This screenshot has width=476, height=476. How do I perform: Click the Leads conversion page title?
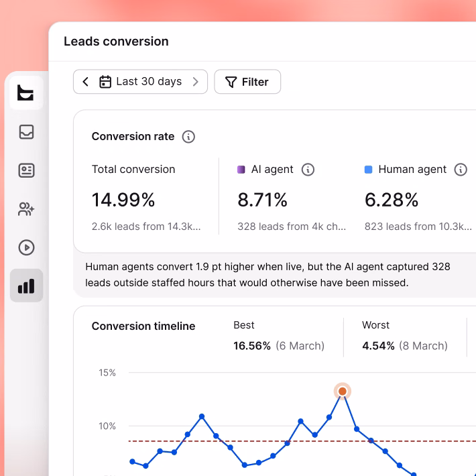click(116, 42)
